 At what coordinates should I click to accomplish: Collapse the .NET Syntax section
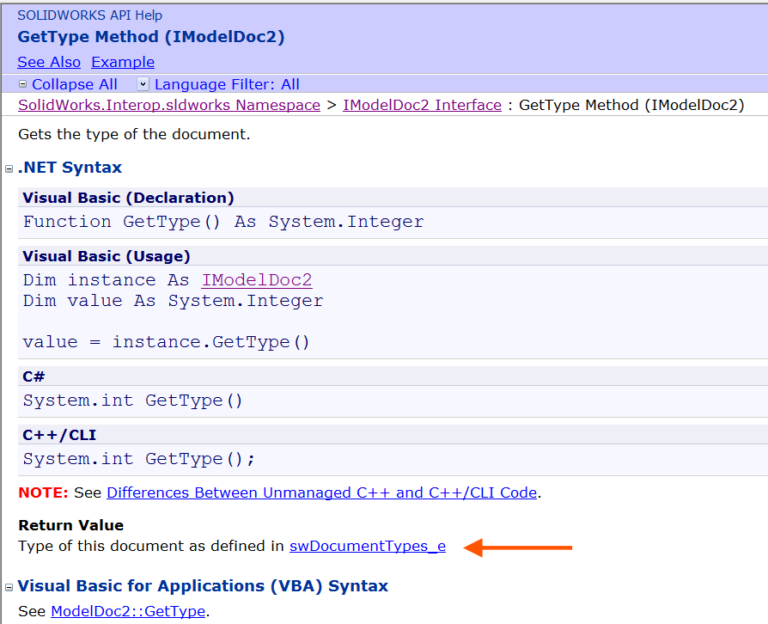click(9, 169)
